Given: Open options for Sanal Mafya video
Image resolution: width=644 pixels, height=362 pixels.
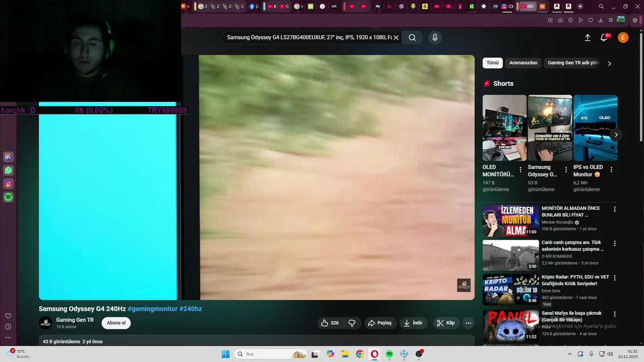Looking at the screenshot, I should coord(614,314).
